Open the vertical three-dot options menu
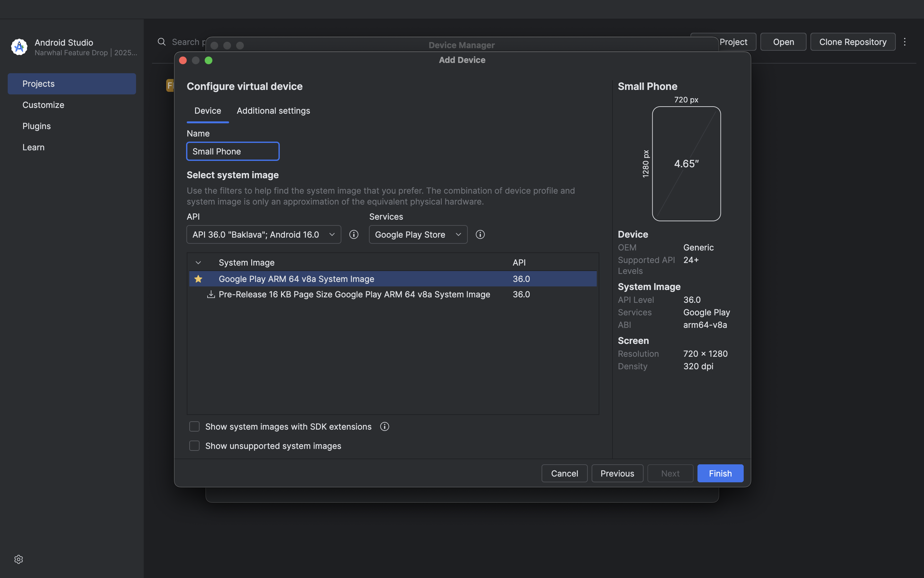The height and width of the screenshot is (578, 924). (x=904, y=42)
